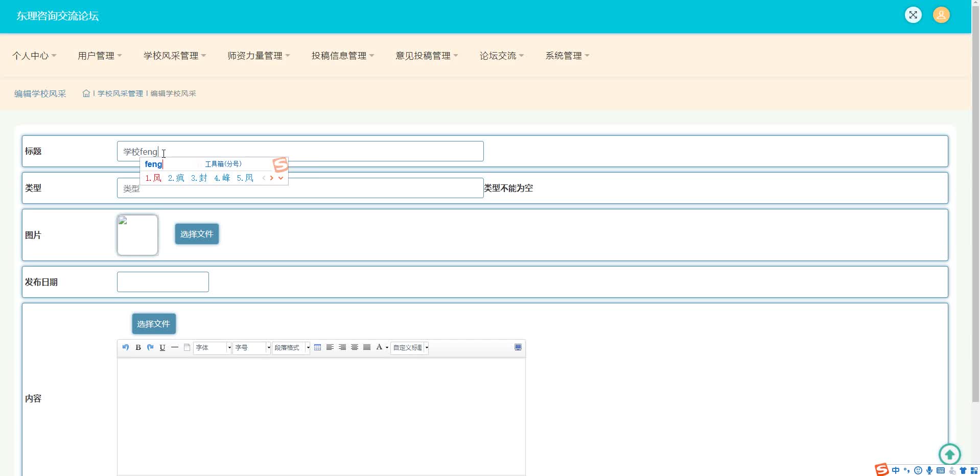The width and height of the screenshot is (980, 476).
Task: Click 学校风采管理 breadcrumb link
Action: [120, 93]
